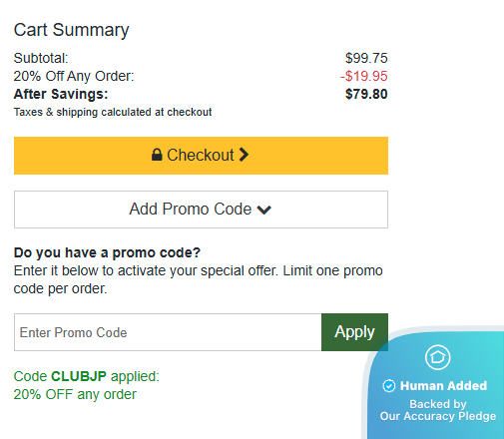Viewport: 504px width, 439px height.
Task: Click the verified checkmark next to Human Added
Action: tap(389, 386)
